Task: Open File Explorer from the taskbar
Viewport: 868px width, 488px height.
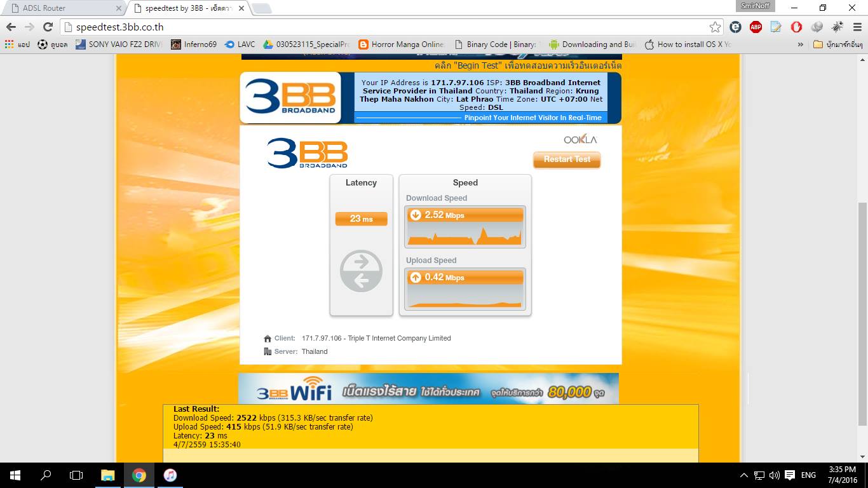Action: point(108,475)
